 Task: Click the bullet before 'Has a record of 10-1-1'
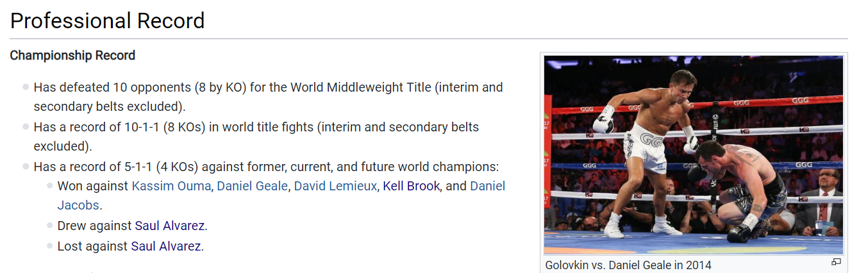[26, 127]
